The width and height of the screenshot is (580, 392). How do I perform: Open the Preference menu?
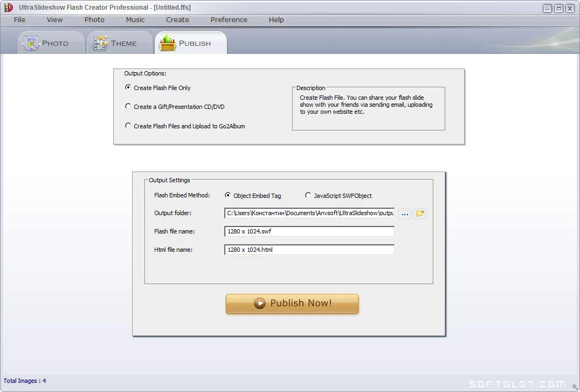229,19
